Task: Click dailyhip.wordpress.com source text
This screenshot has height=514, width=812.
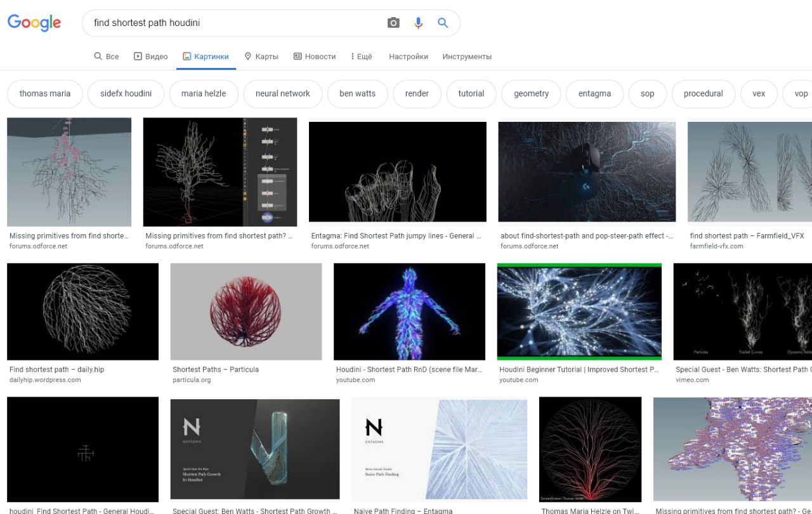Action: [x=45, y=380]
